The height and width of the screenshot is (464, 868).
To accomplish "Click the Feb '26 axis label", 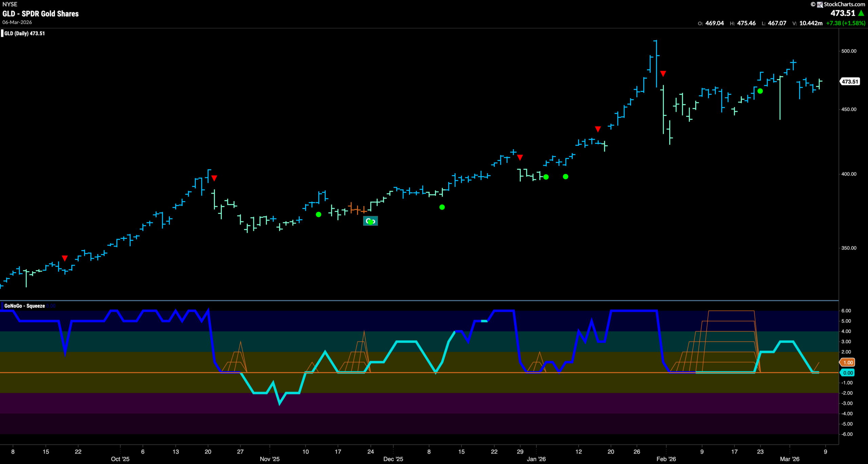I will tap(666, 459).
